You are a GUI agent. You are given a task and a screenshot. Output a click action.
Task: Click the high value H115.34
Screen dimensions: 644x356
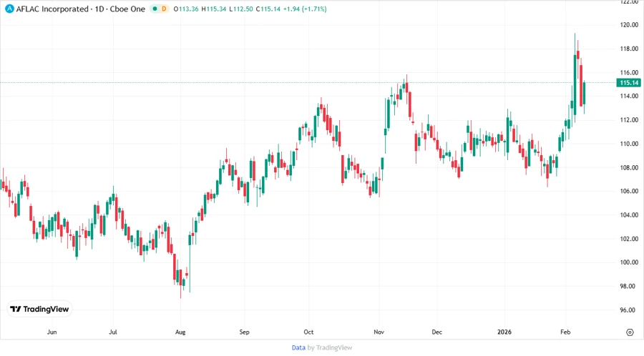[213, 9]
